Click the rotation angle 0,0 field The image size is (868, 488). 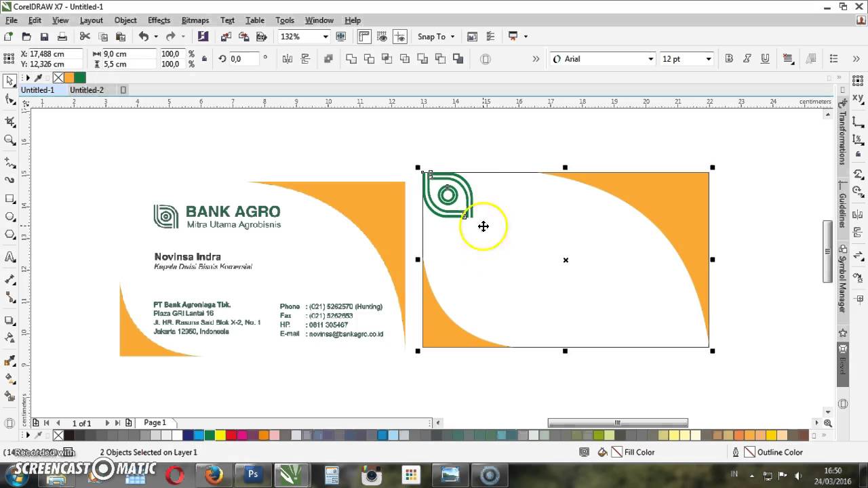[243, 59]
